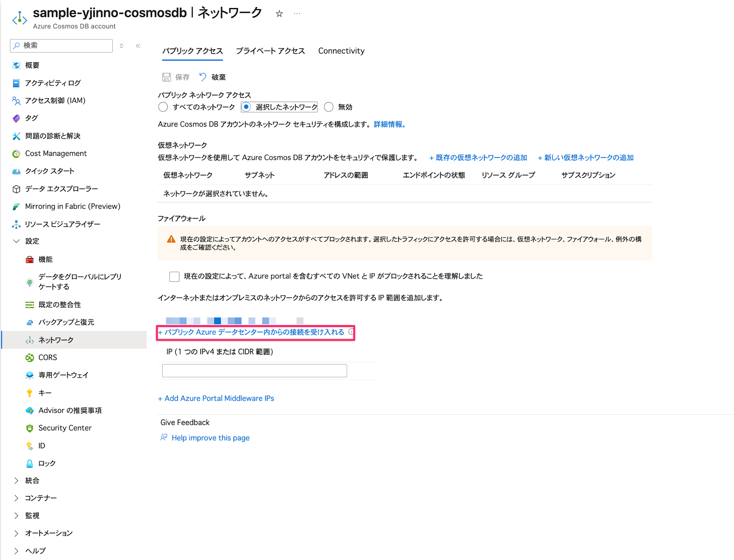
Task: Click the 専用ゲートウェイ icon
Action: click(x=30, y=375)
